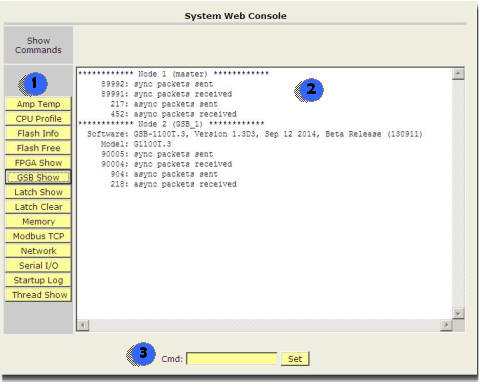Screen dimensions: 480x385
Task: View the Startup Log
Action: [38, 280]
